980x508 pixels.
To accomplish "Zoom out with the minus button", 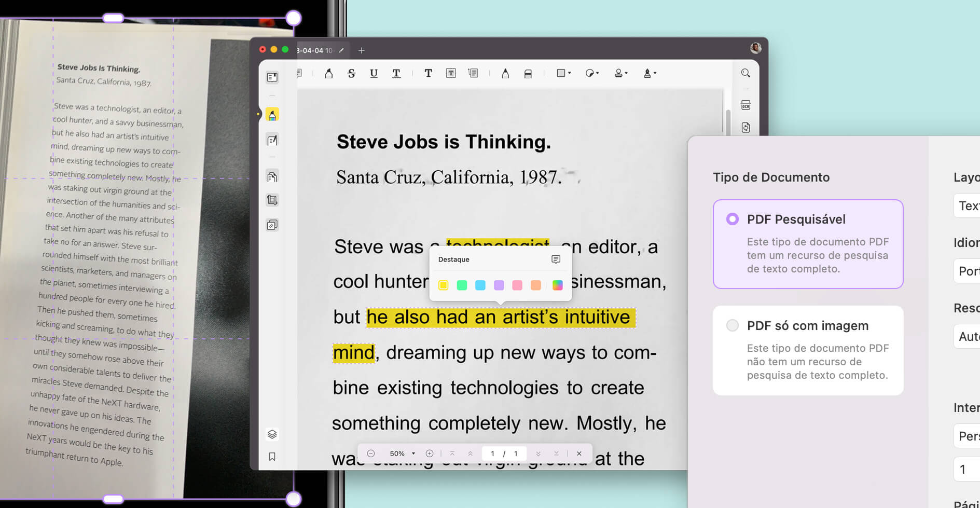I will [x=371, y=454].
